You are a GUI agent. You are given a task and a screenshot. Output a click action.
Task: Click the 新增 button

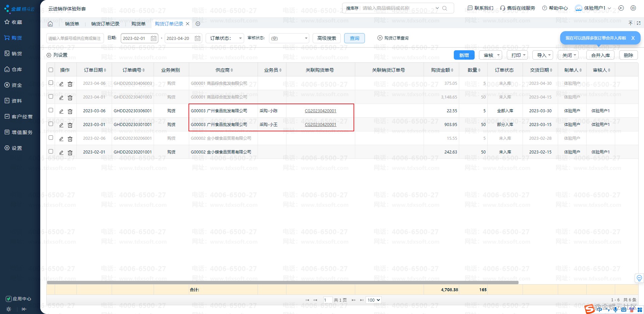click(464, 55)
